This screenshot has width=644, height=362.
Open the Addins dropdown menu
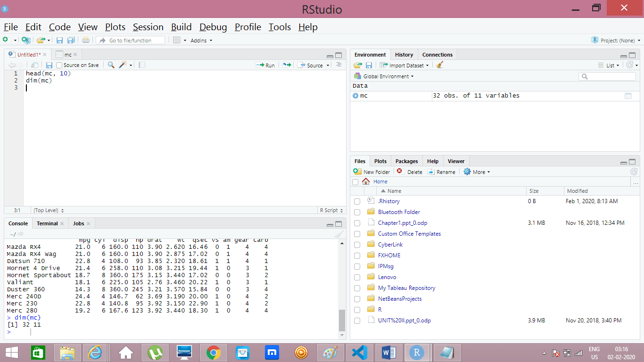point(201,41)
